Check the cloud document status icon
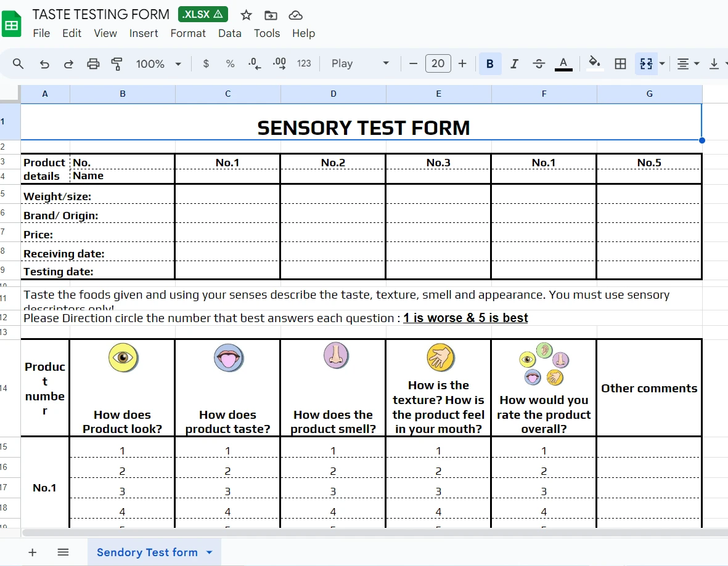 tap(296, 15)
